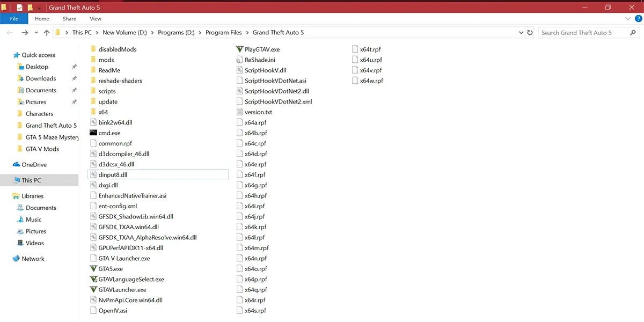Click the ReShade.ini file icon
The height and width of the screenshot is (322, 644).
click(x=239, y=60)
